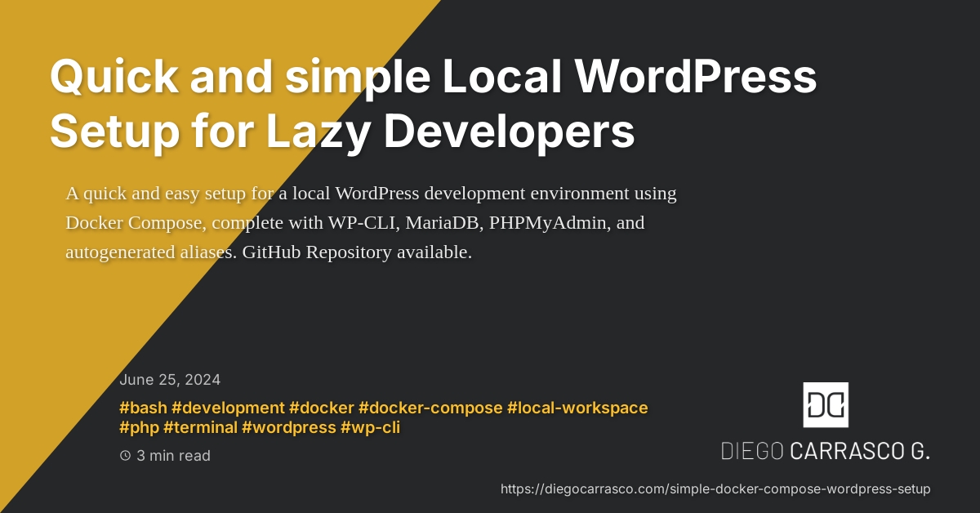
Task: Open the #terminal tag
Action: pyautogui.click(x=201, y=427)
